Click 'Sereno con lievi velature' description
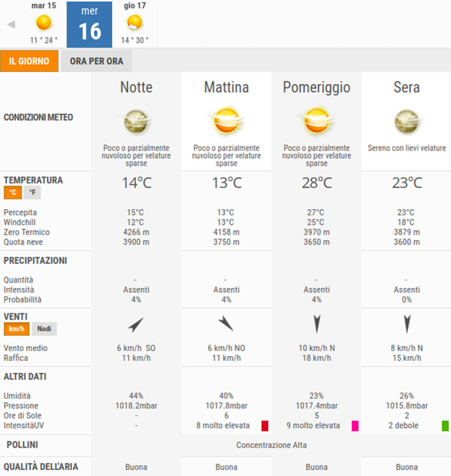This screenshot has width=451, height=476. click(407, 148)
